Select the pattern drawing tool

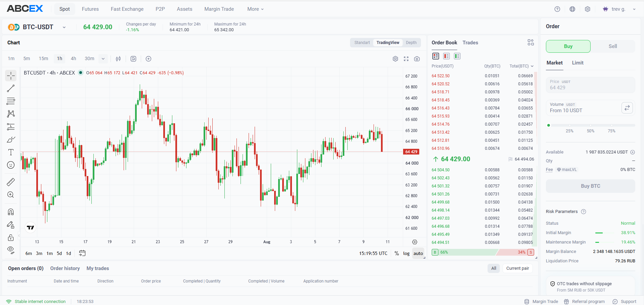click(11, 114)
